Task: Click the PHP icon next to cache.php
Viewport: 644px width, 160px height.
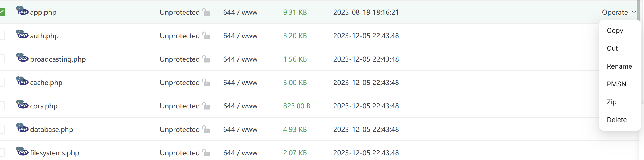Action: coord(22,81)
